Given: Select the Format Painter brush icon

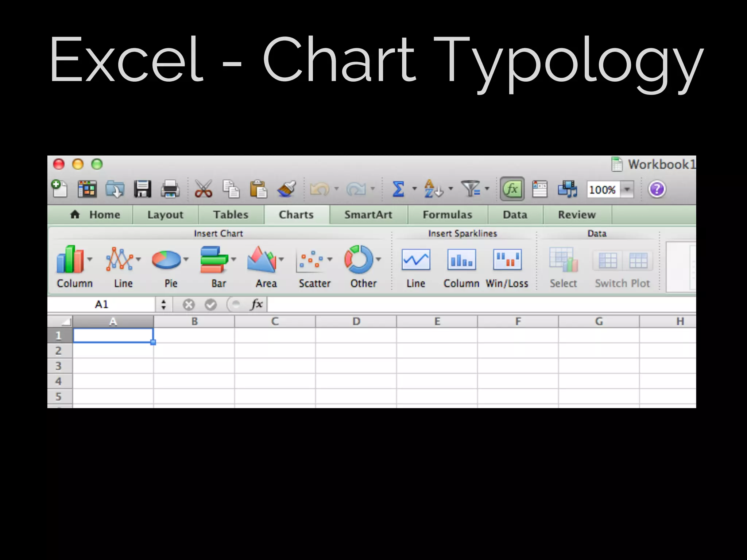Looking at the screenshot, I should [x=286, y=189].
